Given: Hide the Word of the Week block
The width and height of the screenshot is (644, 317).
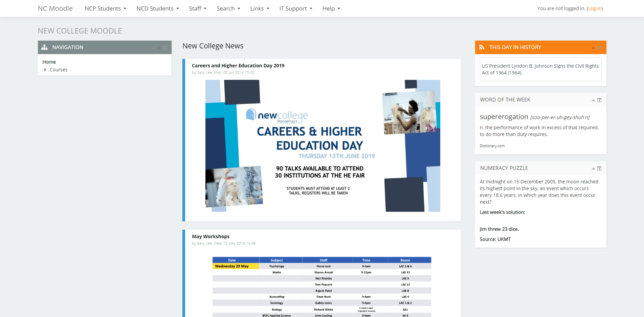Looking at the screenshot, I should [593, 100].
